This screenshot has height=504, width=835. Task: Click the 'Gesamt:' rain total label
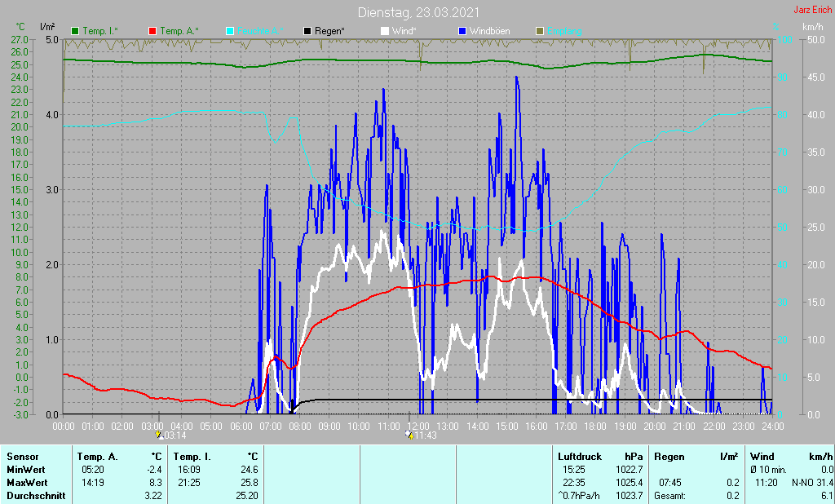[x=670, y=496]
